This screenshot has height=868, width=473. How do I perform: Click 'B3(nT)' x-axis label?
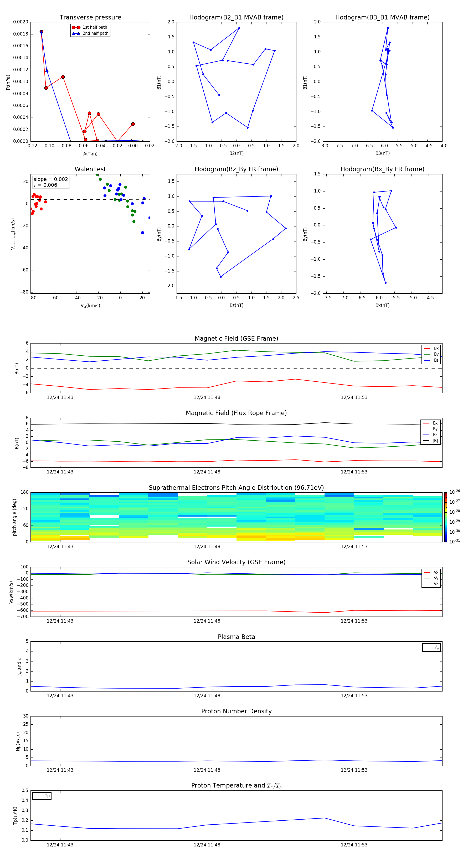point(382,153)
